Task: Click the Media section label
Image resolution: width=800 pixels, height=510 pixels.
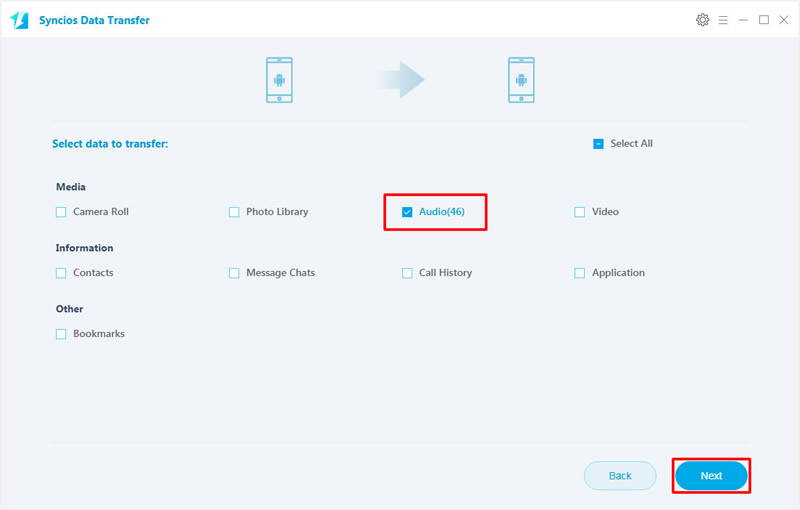Action: click(71, 187)
